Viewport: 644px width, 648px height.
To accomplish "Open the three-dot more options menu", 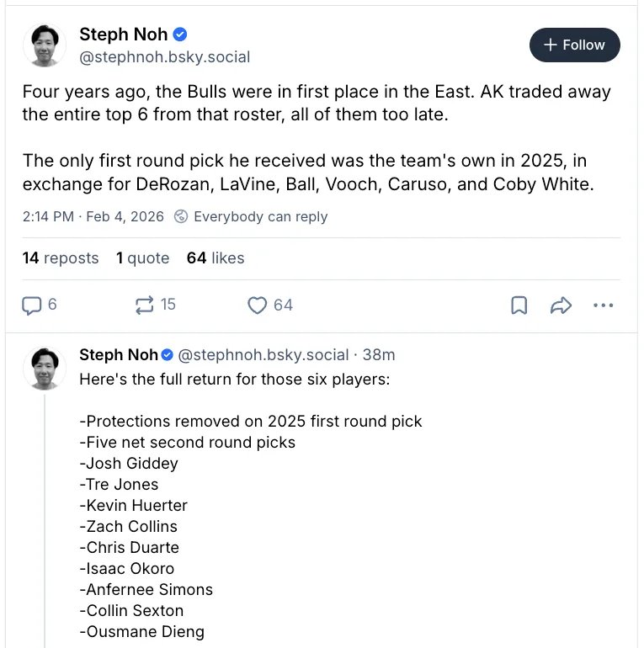I will pos(604,305).
